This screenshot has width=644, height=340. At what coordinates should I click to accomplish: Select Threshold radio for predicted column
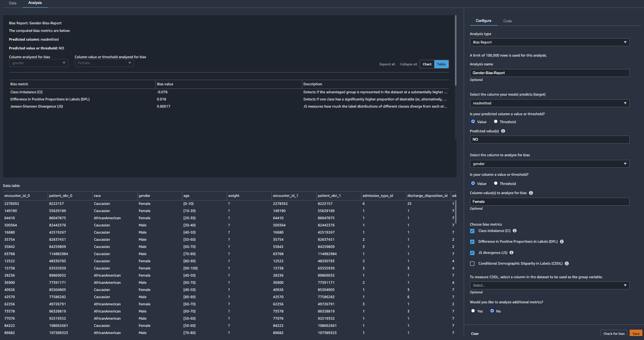(496, 122)
